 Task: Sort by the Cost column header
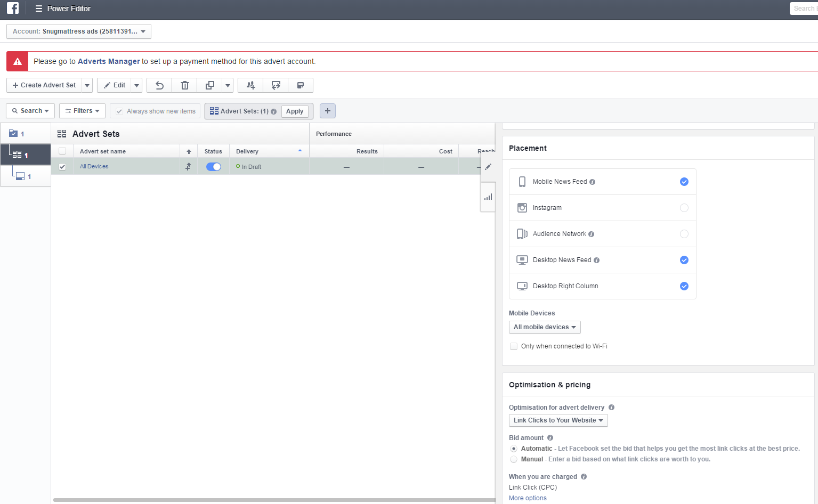click(x=421, y=152)
